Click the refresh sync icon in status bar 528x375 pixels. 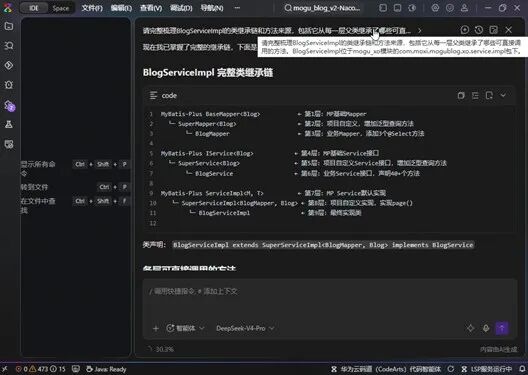point(451,369)
